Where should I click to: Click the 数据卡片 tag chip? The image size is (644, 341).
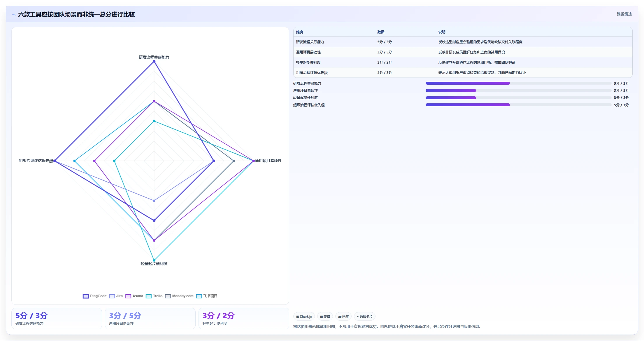[x=365, y=316]
